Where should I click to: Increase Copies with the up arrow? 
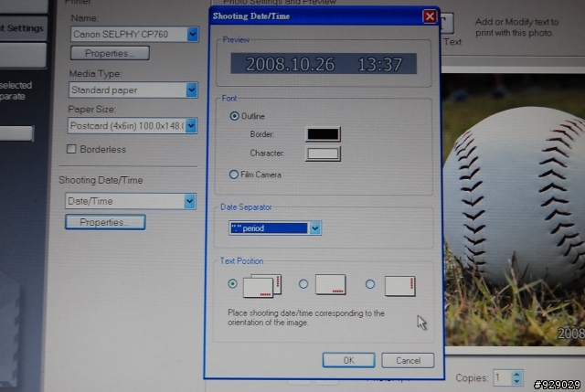coord(516,374)
